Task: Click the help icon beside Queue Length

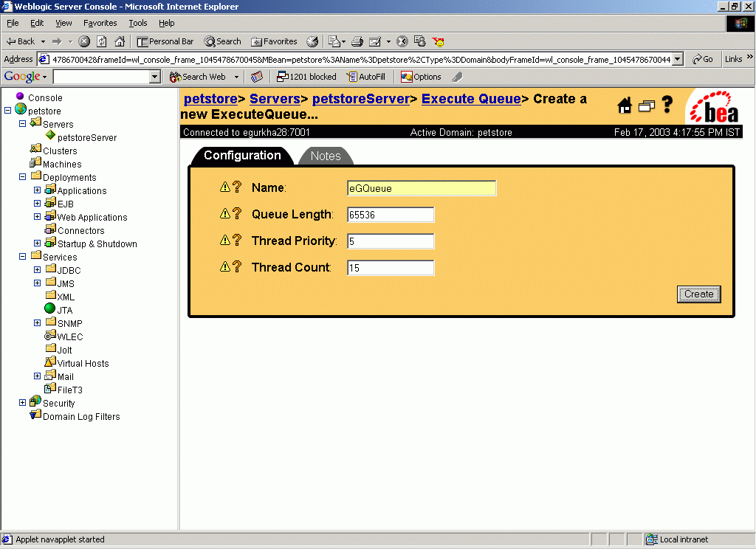Action: pos(237,213)
